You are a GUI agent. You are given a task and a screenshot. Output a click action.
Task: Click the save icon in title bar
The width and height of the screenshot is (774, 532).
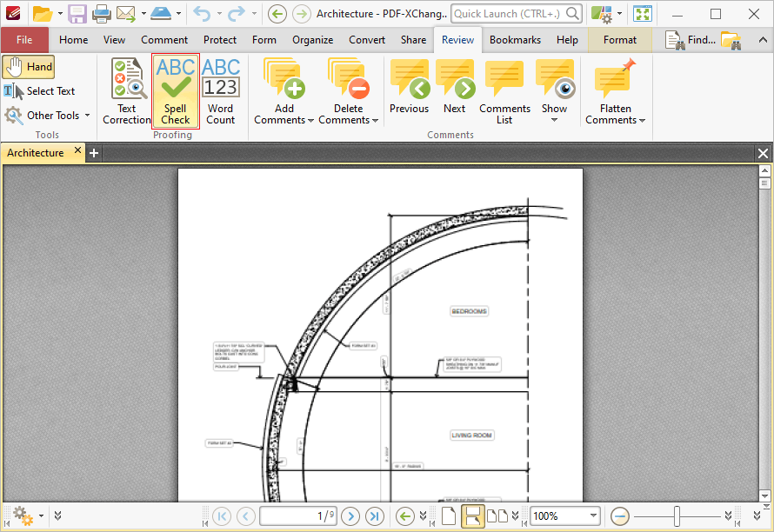click(77, 14)
